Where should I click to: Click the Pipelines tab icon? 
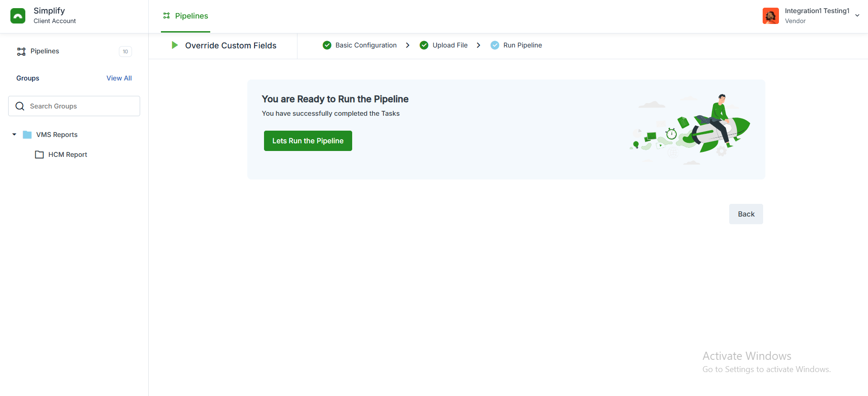pos(167,16)
